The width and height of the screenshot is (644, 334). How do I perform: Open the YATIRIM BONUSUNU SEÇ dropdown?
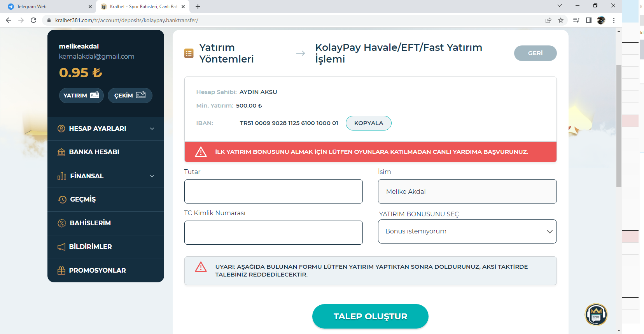[467, 231]
